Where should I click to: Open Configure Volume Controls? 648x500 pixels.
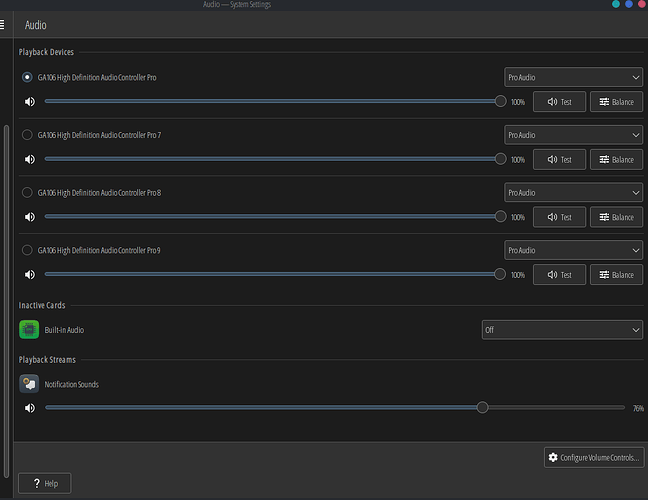594,457
